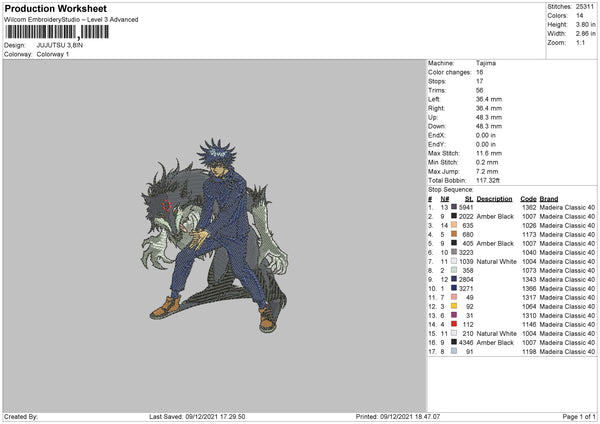This screenshot has width=600, height=424.
Task: Select thread code 1362 in stop 1
Action: point(529,207)
